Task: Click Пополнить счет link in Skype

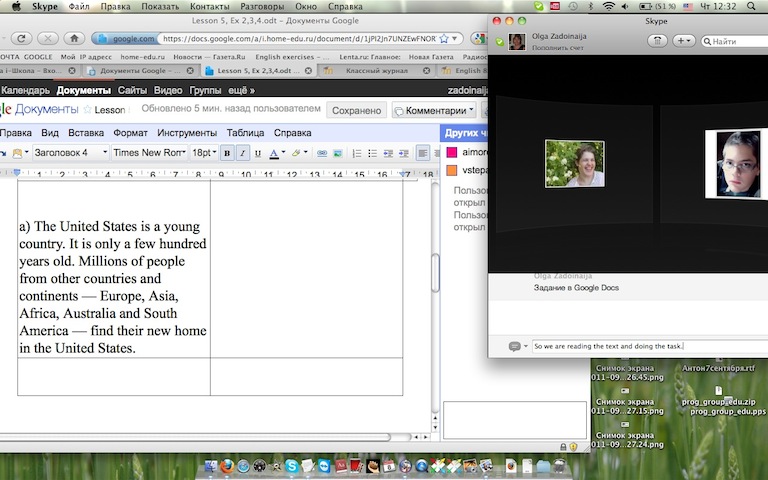Action: 557,48
